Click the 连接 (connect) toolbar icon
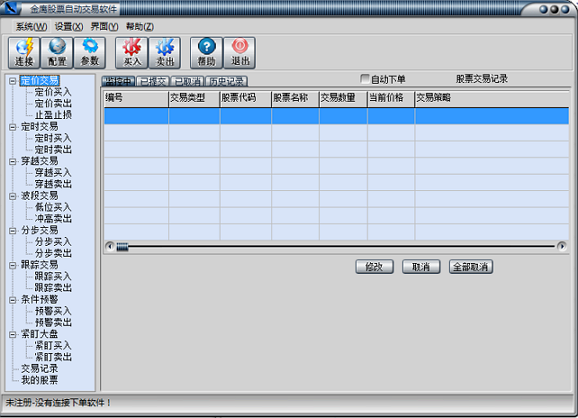Viewport: 578px width, 418px height. [24, 53]
